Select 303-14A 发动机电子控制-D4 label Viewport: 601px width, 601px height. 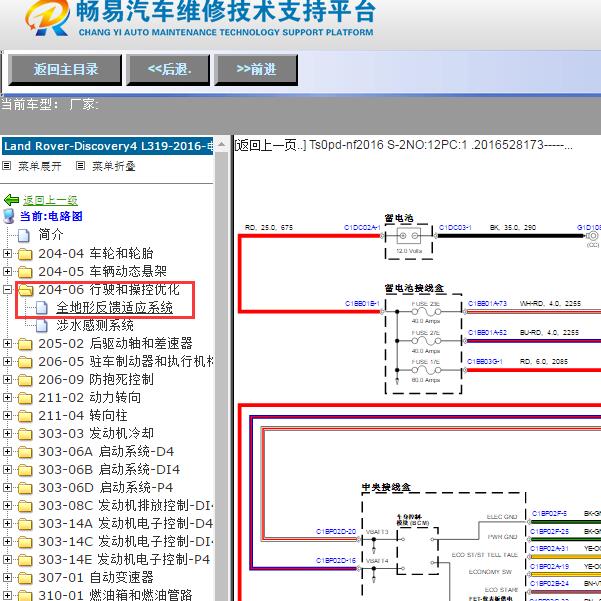(x=125, y=524)
